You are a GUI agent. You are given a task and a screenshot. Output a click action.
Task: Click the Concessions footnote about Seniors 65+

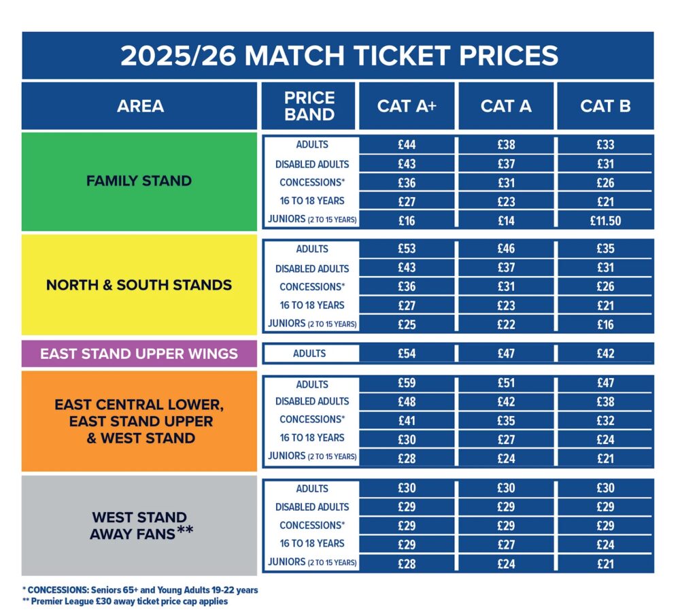tap(140, 589)
